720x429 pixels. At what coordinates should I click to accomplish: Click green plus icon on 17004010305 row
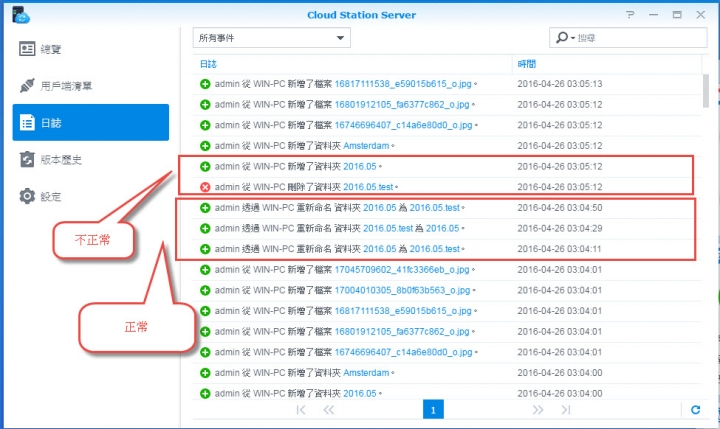pos(205,290)
